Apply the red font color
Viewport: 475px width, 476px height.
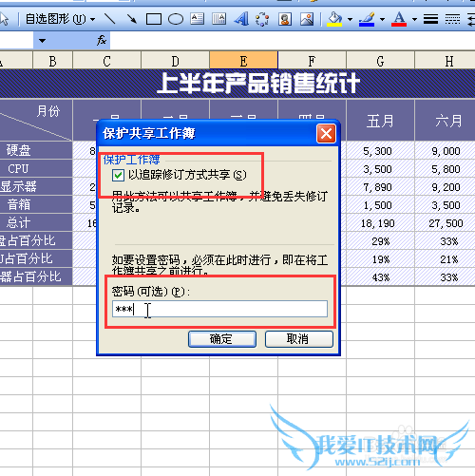[x=399, y=19]
